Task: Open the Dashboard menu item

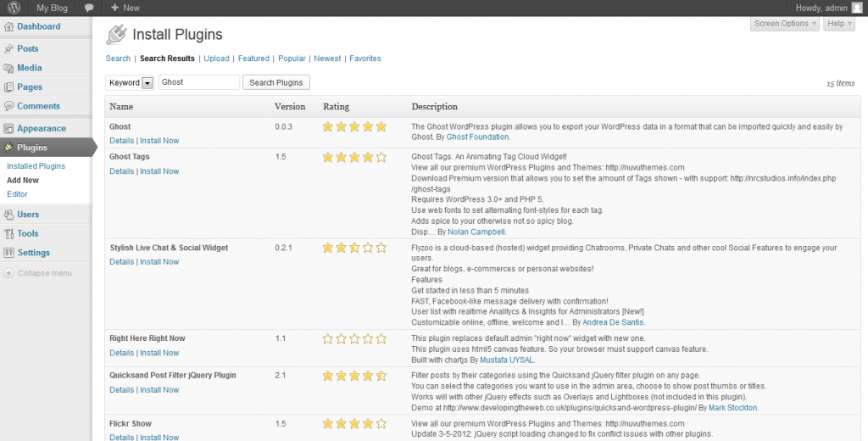Action: point(38,27)
